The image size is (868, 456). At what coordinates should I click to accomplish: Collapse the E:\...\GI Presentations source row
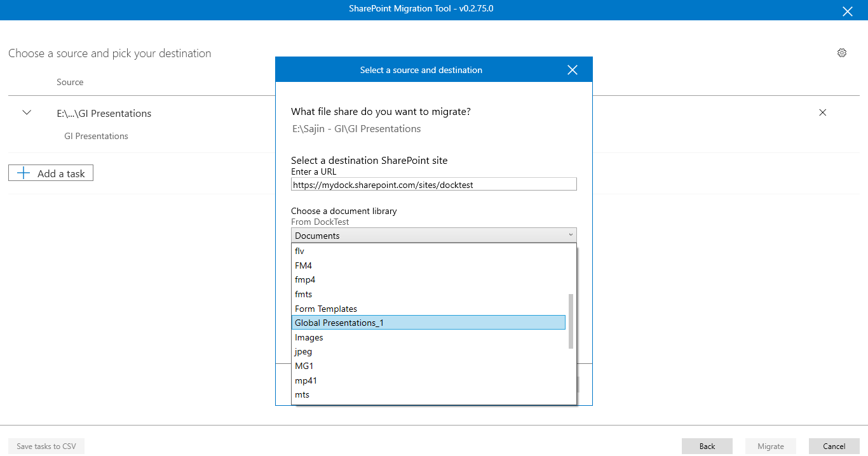(27, 112)
